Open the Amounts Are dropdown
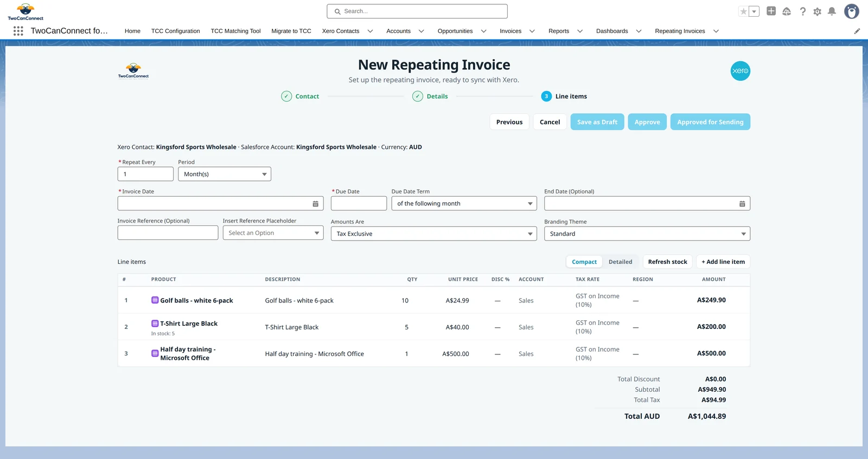The width and height of the screenshot is (868, 459). 433,234
